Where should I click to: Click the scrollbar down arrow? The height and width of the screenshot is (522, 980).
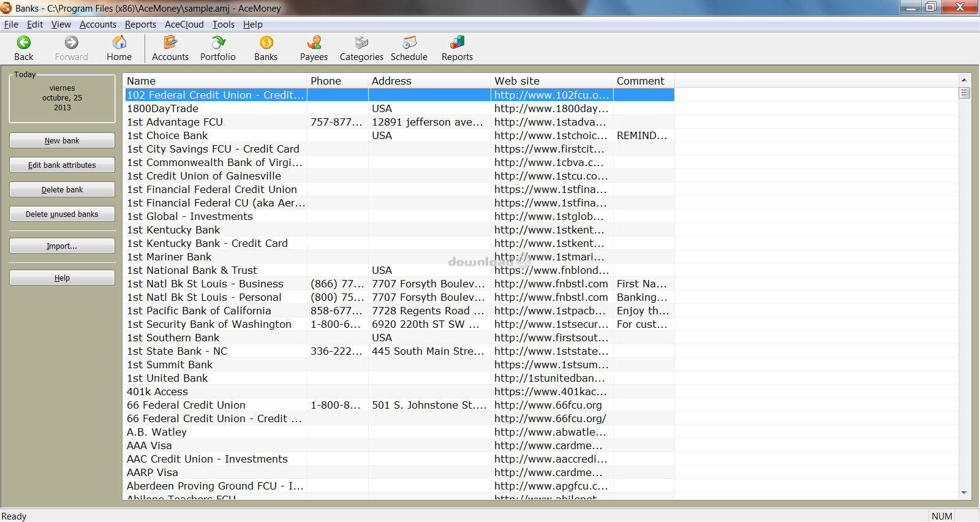pyautogui.click(x=964, y=493)
